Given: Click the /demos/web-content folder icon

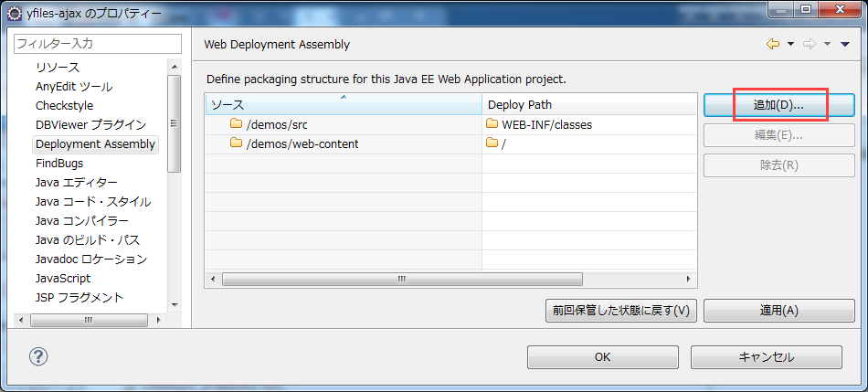Looking at the screenshot, I should coord(236,143).
